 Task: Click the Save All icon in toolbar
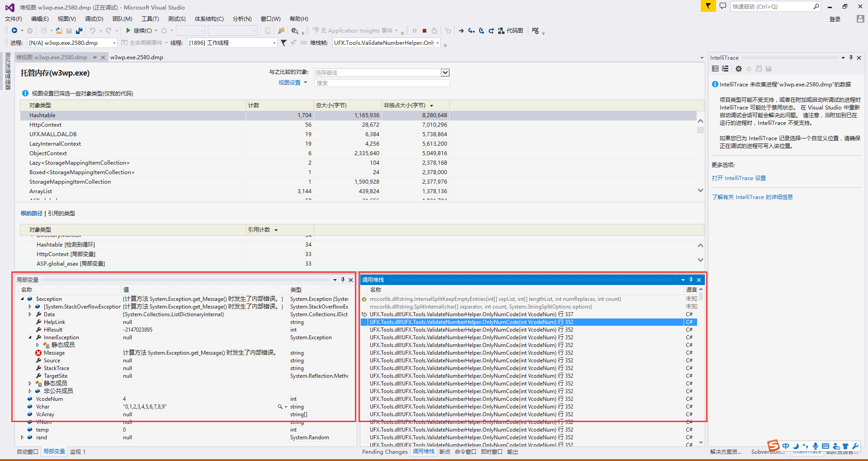point(79,31)
